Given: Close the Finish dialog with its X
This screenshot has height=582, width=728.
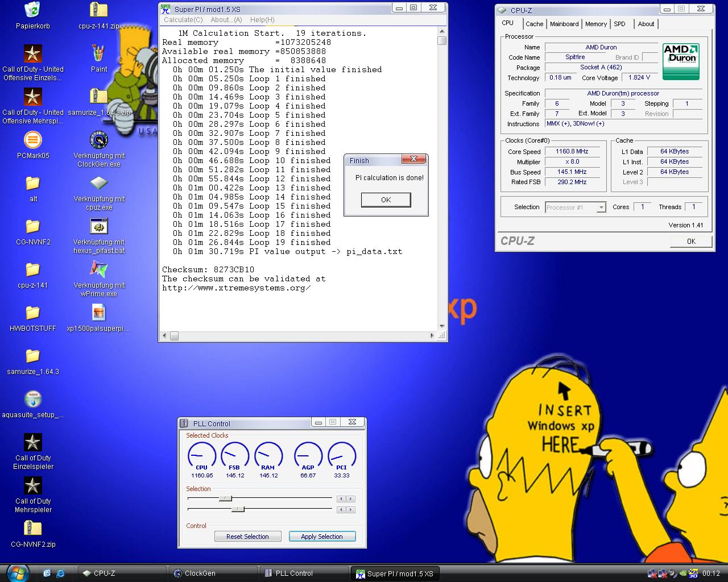Looking at the screenshot, I should click(x=413, y=159).
